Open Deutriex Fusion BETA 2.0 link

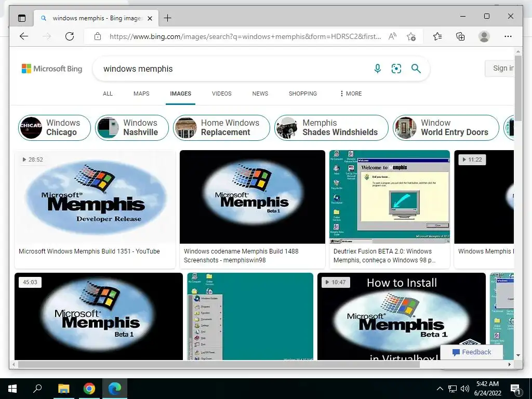pos(384,256)
